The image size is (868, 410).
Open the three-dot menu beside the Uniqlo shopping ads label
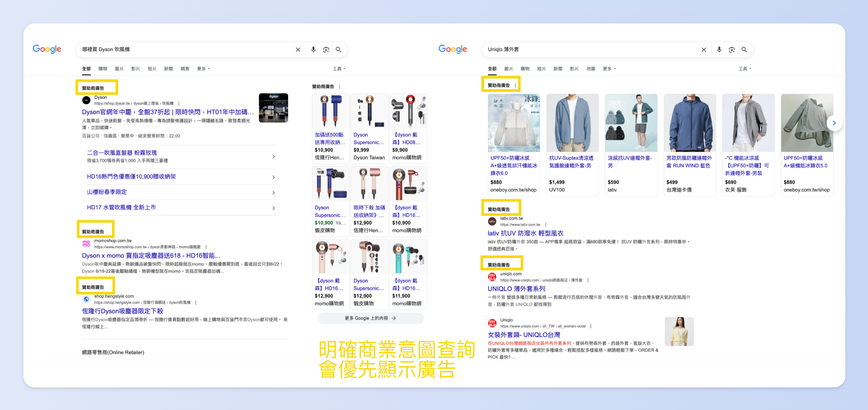(515, 85)
